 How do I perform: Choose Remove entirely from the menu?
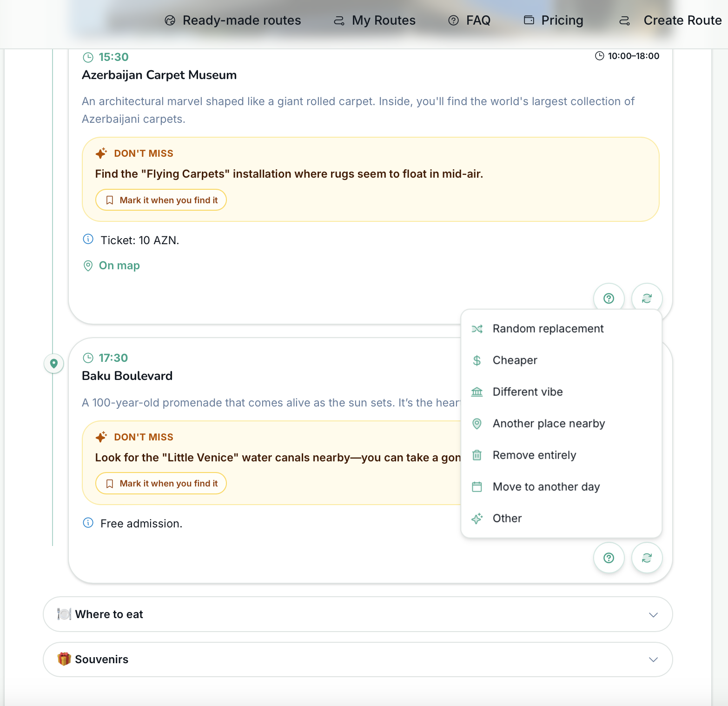point(561,455)
